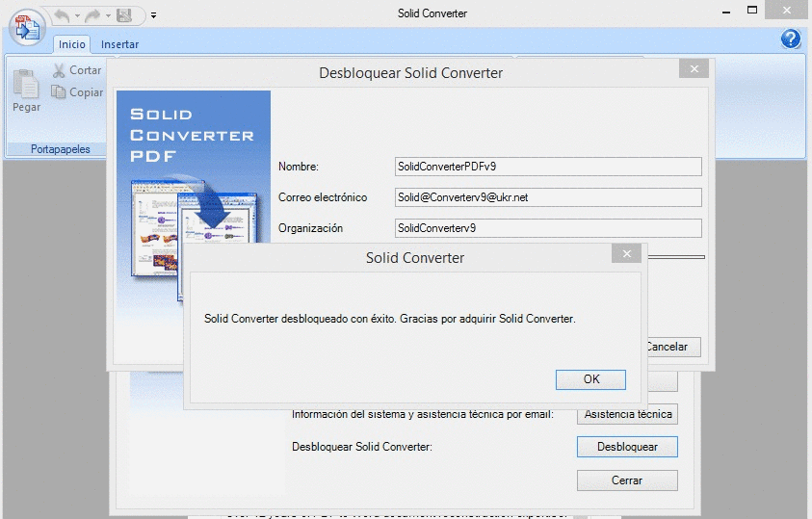Click the Cortar scissors icon
This screenshot has height=519, width=812.
59,70
